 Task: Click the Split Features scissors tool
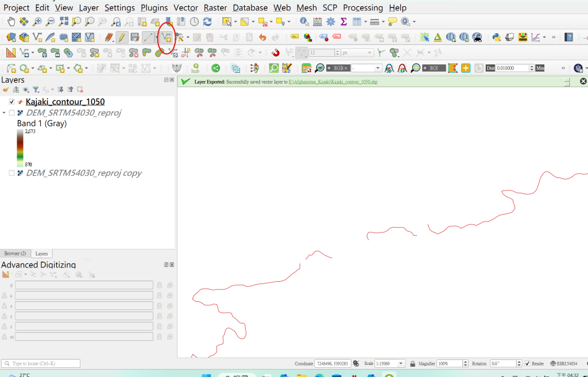pos(199,53)
